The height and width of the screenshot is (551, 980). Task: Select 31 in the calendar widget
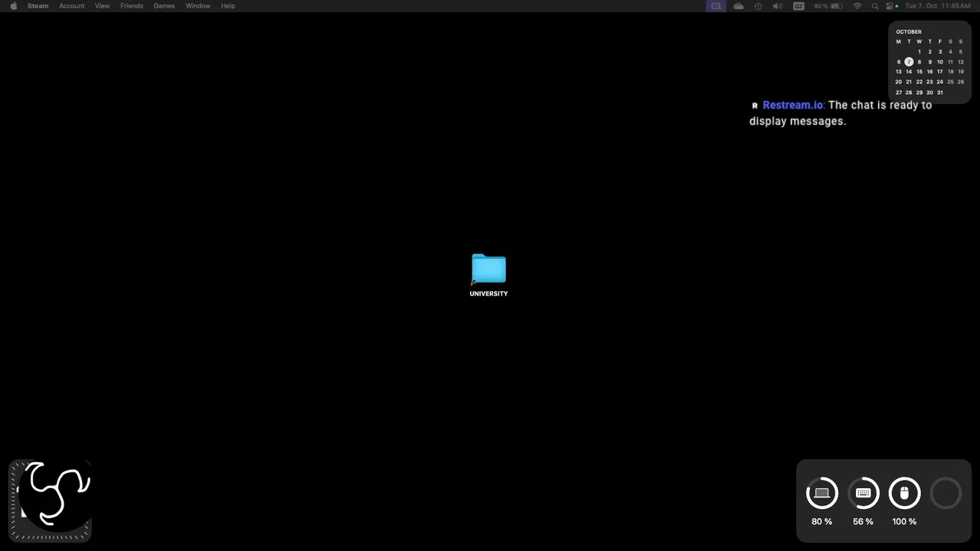coord(940,93)
